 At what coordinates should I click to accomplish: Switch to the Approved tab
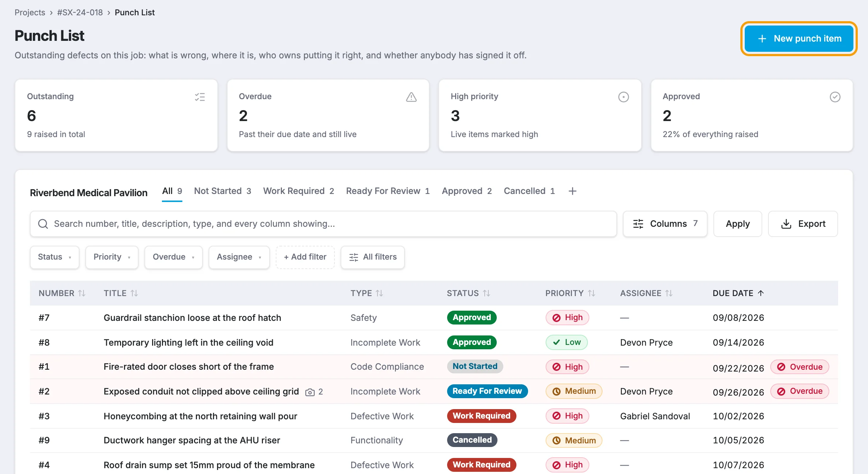click(467, 191)
